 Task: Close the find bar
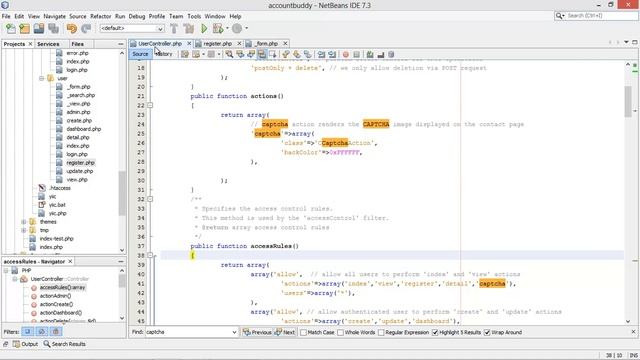(x=633, y=332)
